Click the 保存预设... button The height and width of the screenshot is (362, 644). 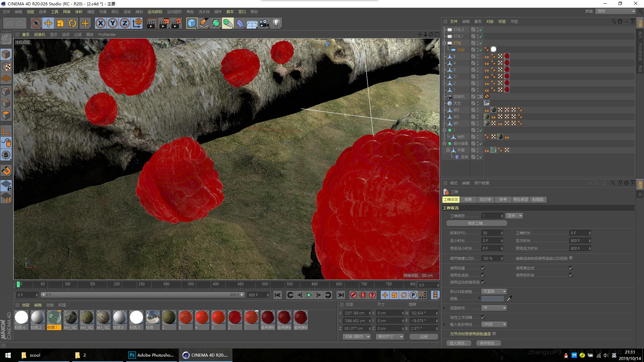[x=488, y=343]
